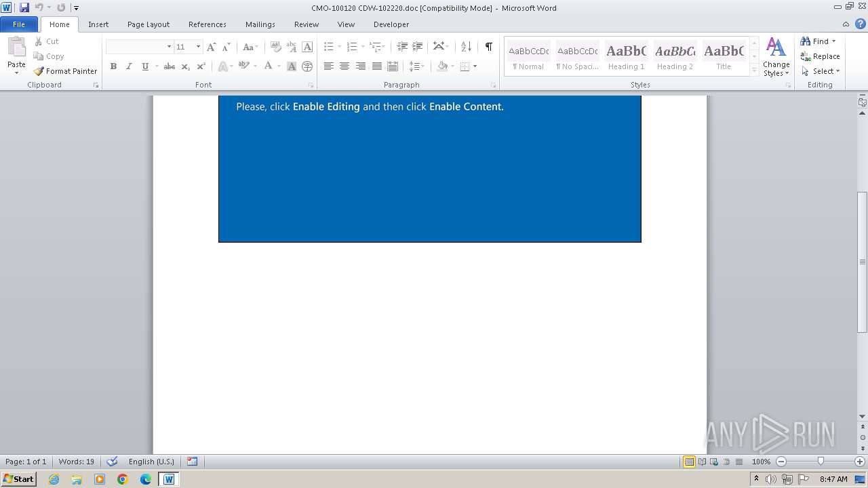Select the Cut command

click(47, 41)
